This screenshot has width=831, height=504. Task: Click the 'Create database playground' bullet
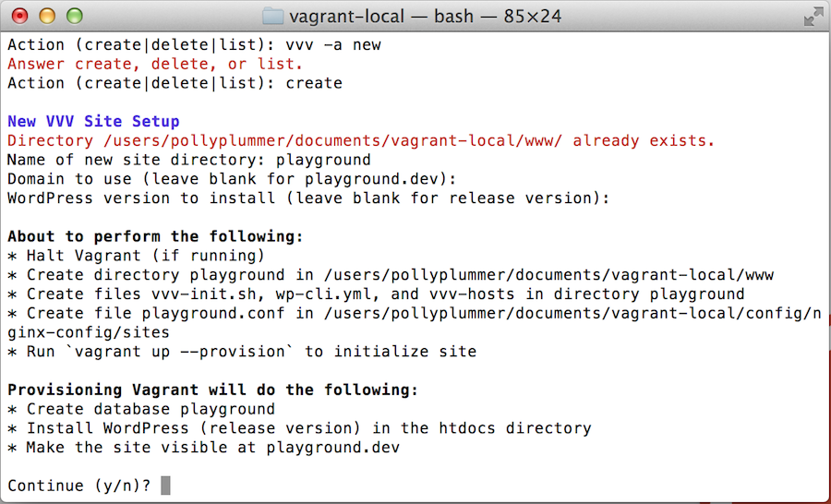[141, 409]
